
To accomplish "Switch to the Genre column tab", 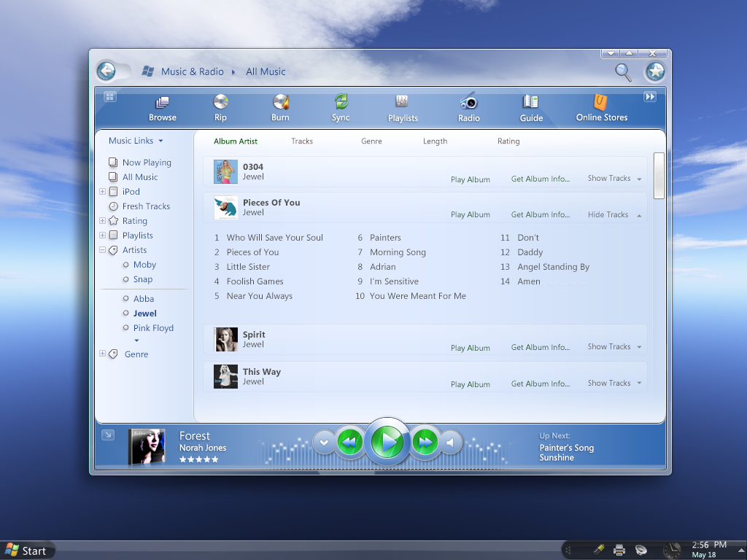I will click(371, 141).
